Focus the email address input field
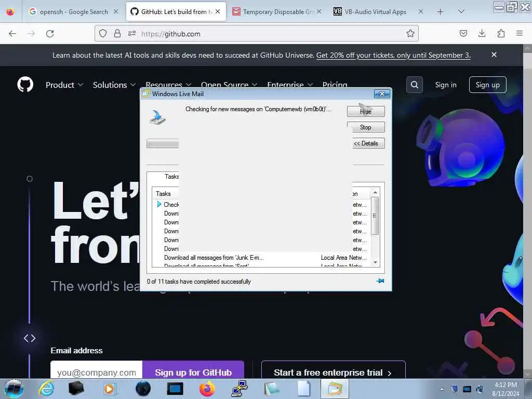This screenshot has width=532, height=399. (96, 370)
